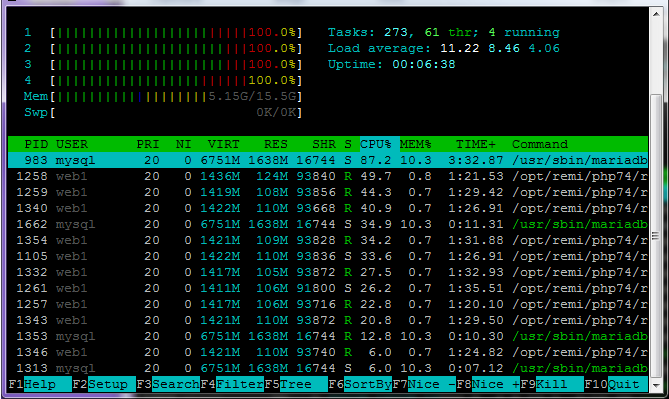Viewport: 669px width, 399px height.
Task: Select process row with PID 1257
Action: (328, 304)
